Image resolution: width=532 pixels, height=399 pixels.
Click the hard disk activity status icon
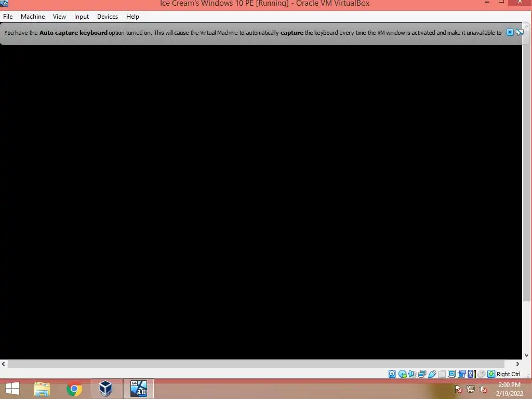392,374
